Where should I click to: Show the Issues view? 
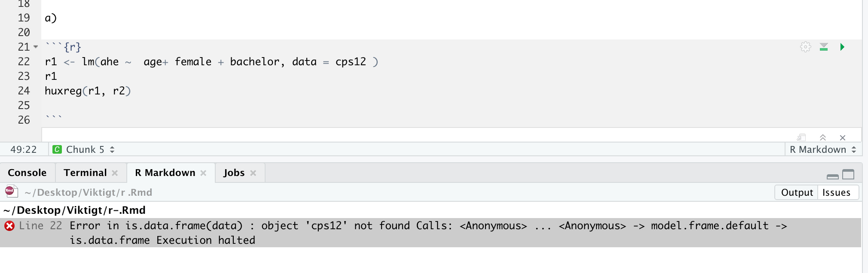tap(836, 192)
